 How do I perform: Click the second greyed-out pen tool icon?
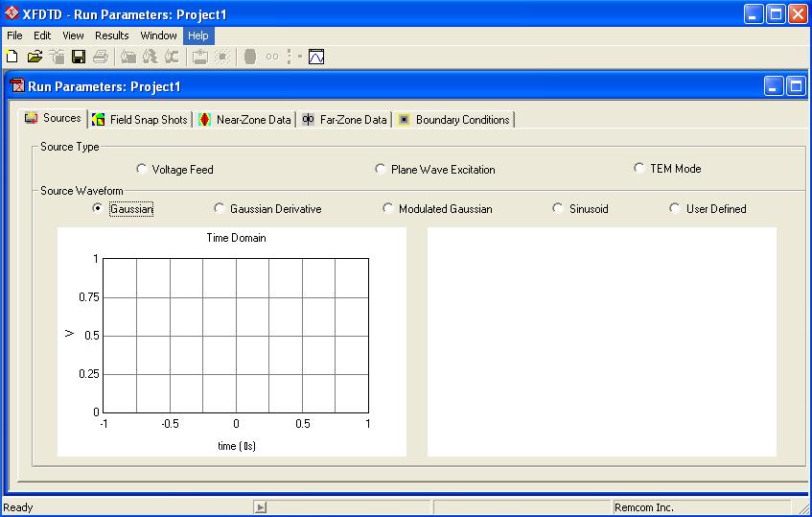coord(150,56)
